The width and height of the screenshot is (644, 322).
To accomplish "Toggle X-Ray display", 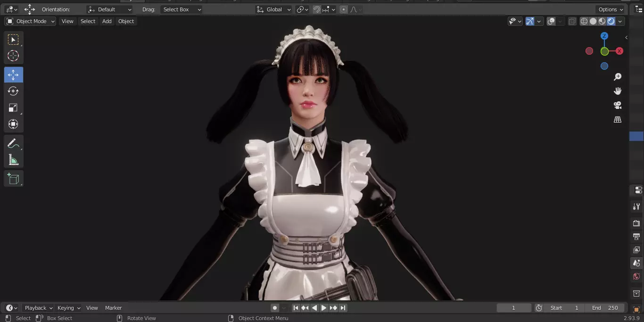I will click(572, 21).
